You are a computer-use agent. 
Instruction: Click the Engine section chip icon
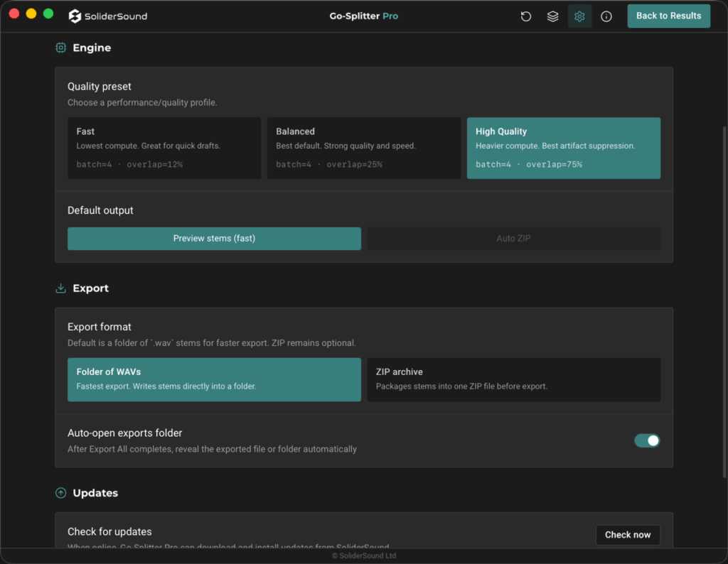pos(61,48)
